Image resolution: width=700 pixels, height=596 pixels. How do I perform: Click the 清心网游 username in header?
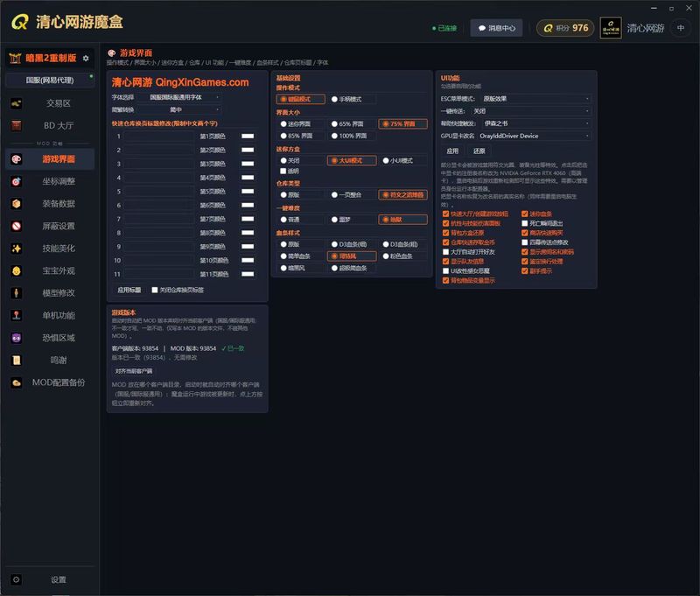(x=646, y=28)
